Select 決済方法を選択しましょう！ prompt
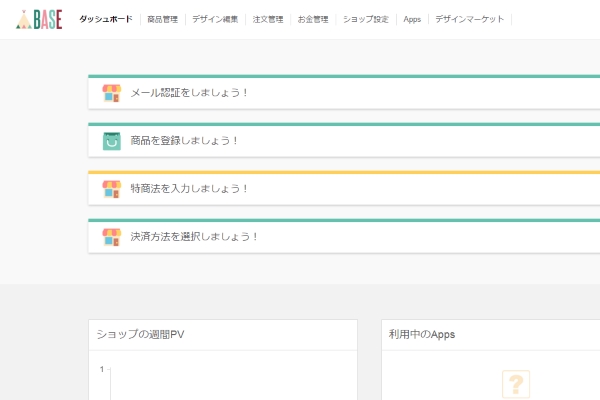Viewport: 600px width, 400px height. (x=194, y=237)
